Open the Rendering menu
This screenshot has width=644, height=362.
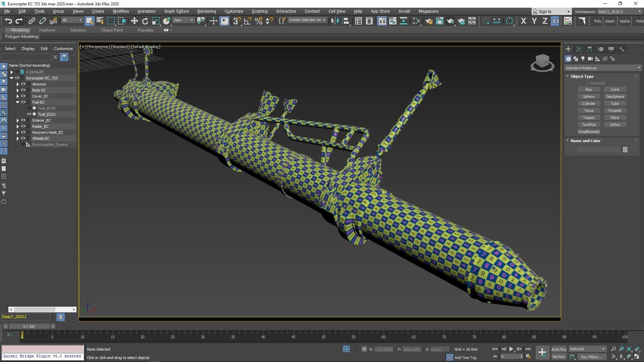(x=206, y=11)
